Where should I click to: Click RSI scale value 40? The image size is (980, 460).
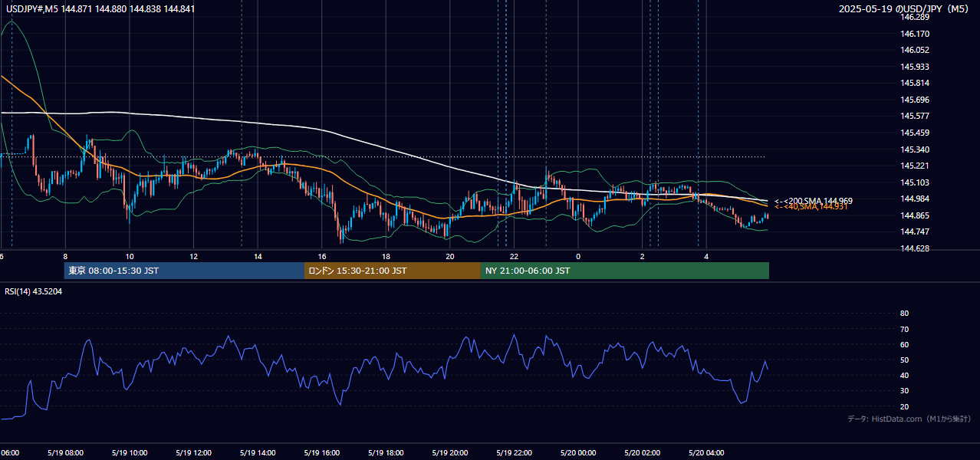(904, 375)
